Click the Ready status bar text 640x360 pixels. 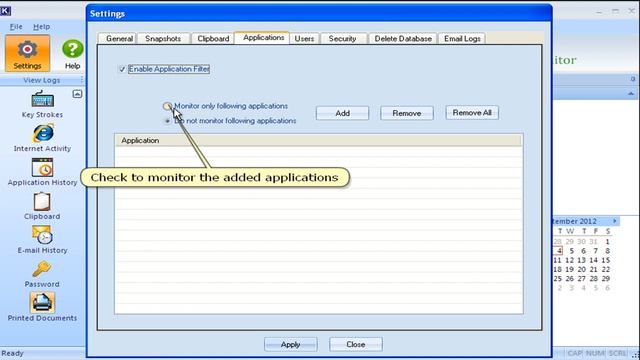(13, 353)
